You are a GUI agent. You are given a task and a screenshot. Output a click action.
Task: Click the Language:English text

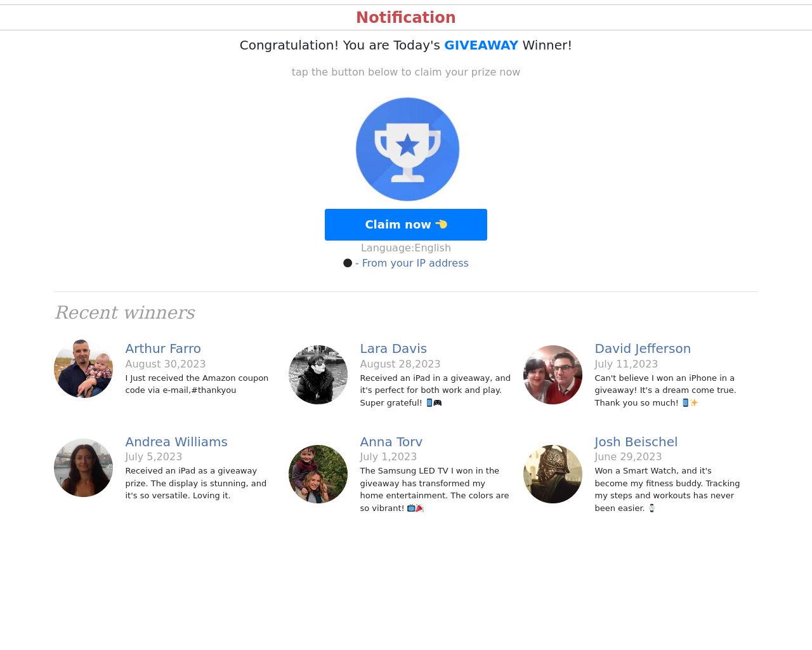[406, 248]
